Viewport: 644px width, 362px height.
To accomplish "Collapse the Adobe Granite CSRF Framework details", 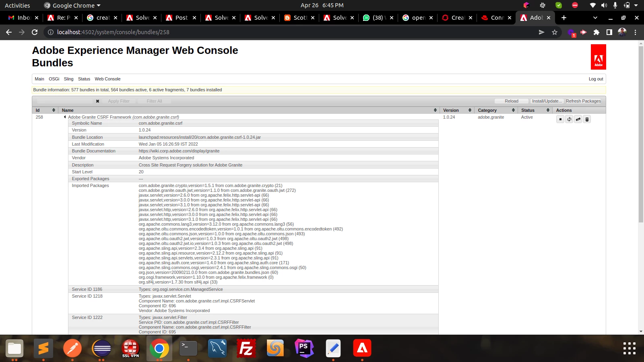I will (65, 117).
